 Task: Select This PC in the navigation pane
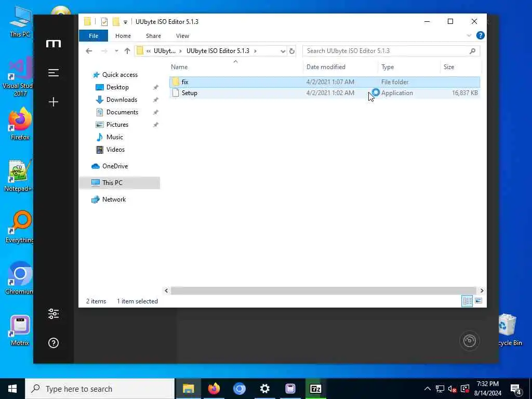pos(119,183)
